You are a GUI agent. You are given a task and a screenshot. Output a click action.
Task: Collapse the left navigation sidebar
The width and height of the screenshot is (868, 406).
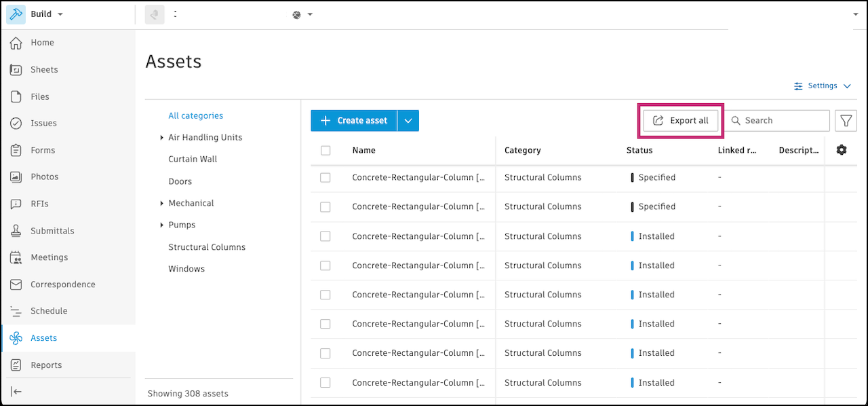pyautogui.click(x=16, y=391)
